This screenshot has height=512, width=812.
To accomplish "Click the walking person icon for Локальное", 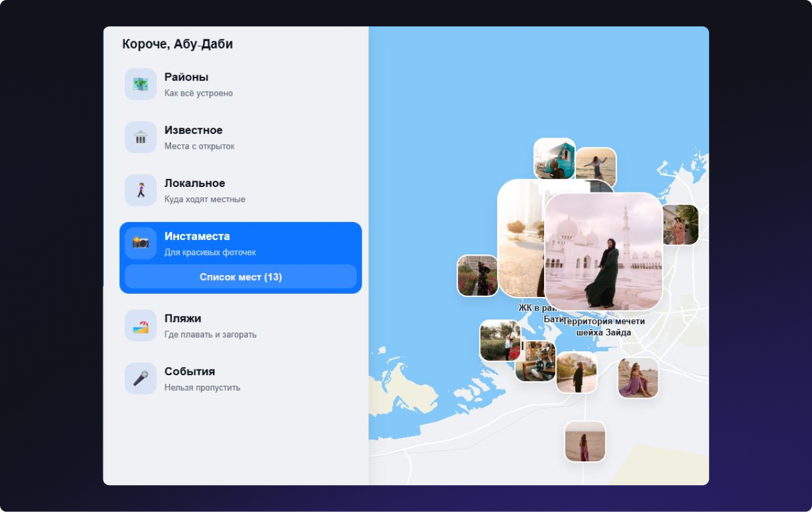I will [141, 191].
